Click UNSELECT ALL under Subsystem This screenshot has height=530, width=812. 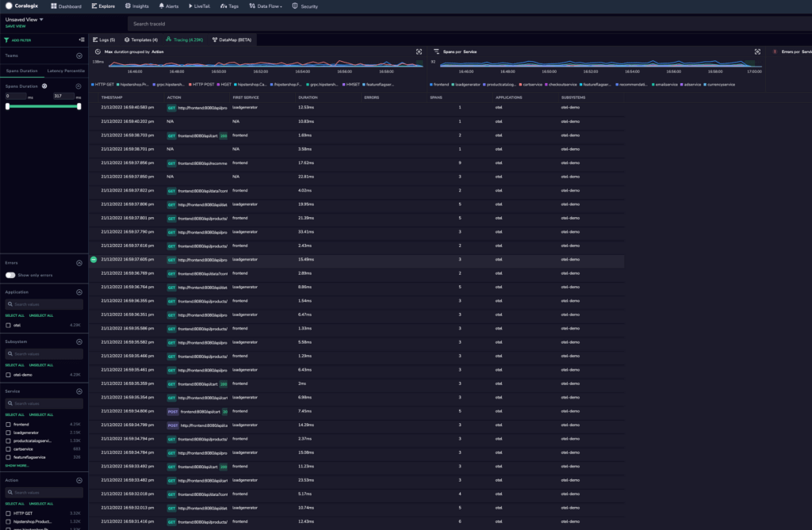(x=41, y=365)
